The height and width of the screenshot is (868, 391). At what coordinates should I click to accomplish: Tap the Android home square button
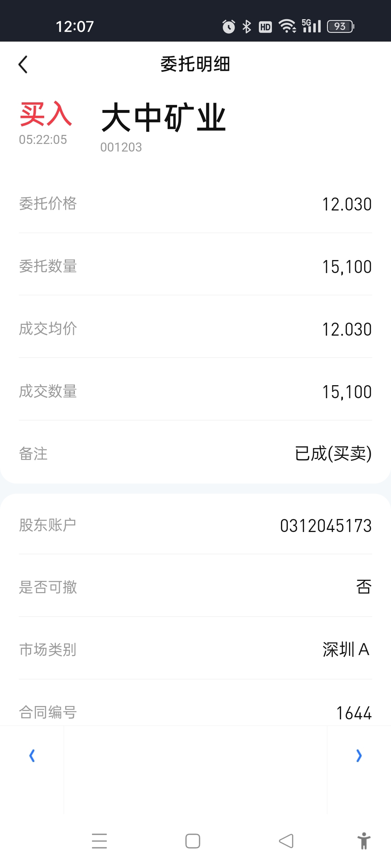point(193,841)
